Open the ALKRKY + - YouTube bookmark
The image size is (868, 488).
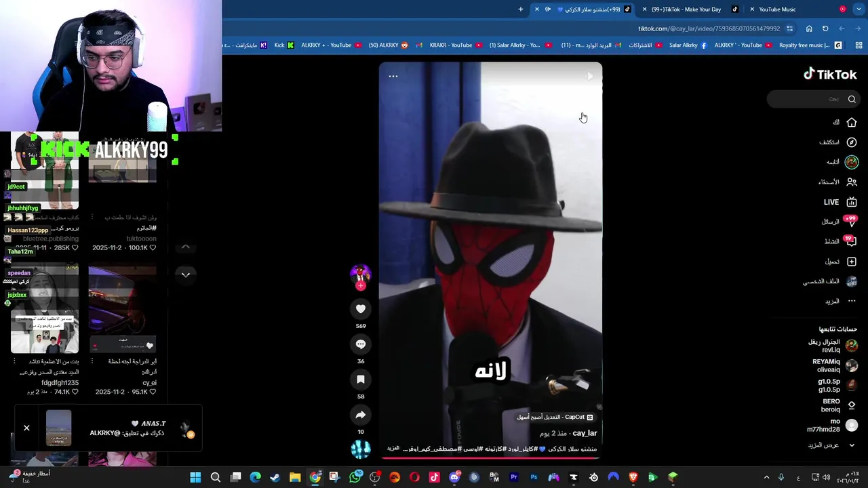[x=332, y=45]
